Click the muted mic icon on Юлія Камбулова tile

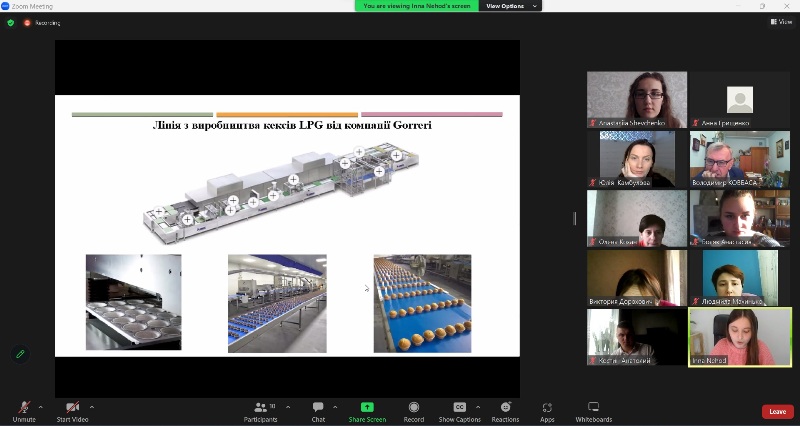point(593,182)
